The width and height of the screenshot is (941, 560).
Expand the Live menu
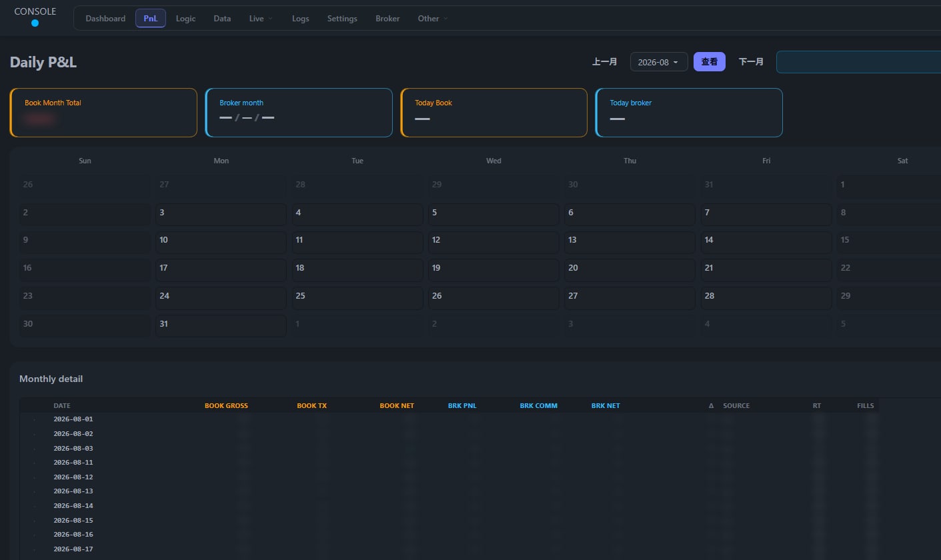tap(261, 19)
